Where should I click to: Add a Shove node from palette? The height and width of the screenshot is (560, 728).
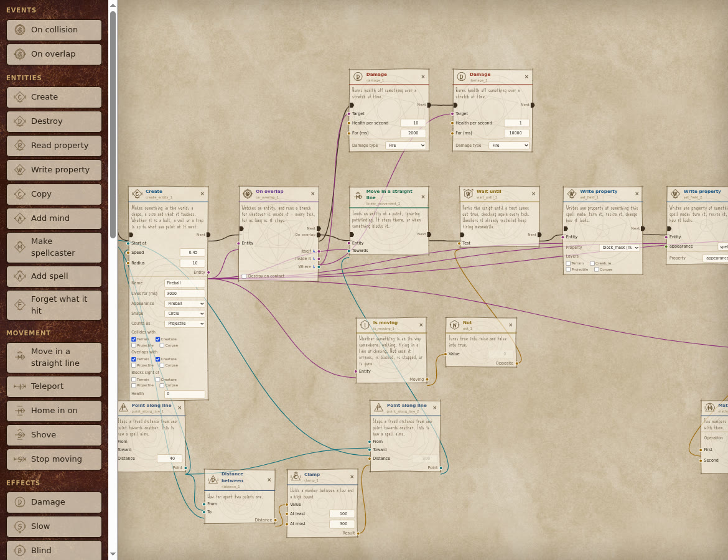click(x=54, y=435)
